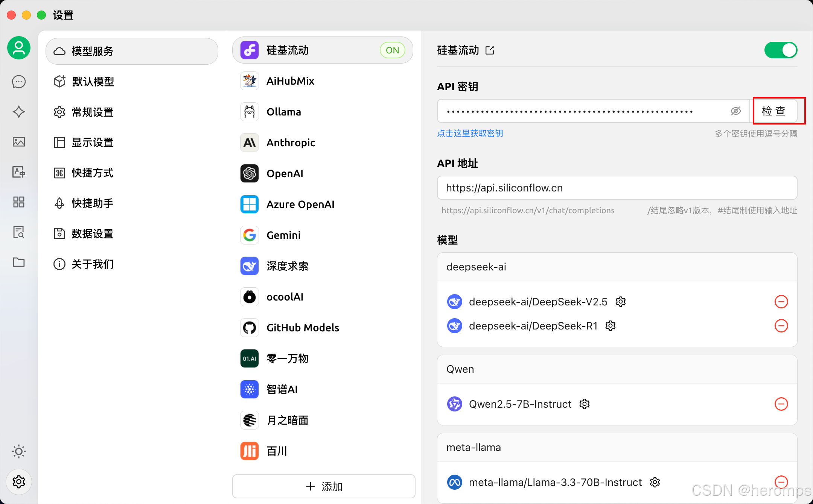Open the translate icon in left sidebar
813x504 pixels.
click(19, 172)
